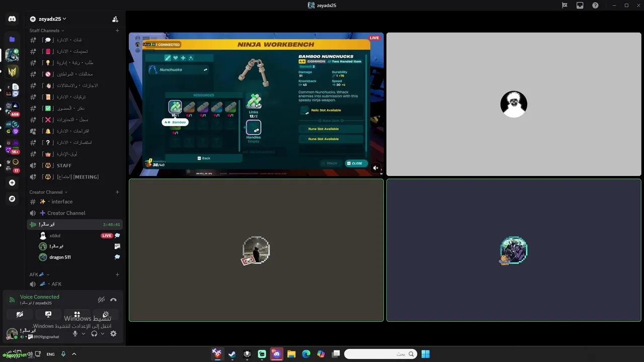Focus bottom-right purple avatar tile
644x362 pixels.
[514, 250]
